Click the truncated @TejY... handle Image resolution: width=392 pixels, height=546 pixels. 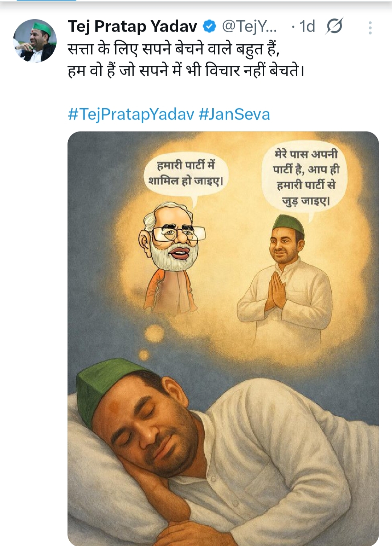coord(249,27)
